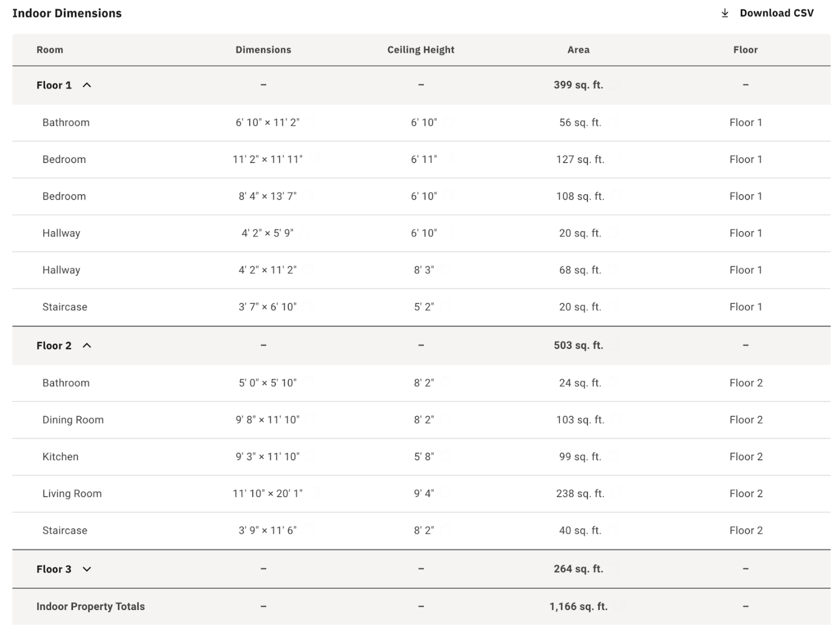Viewport: 840px width, 633px height.
Task: Click dimensions 9' 8" × 11' 10"
Action: (x=267, y=419)
